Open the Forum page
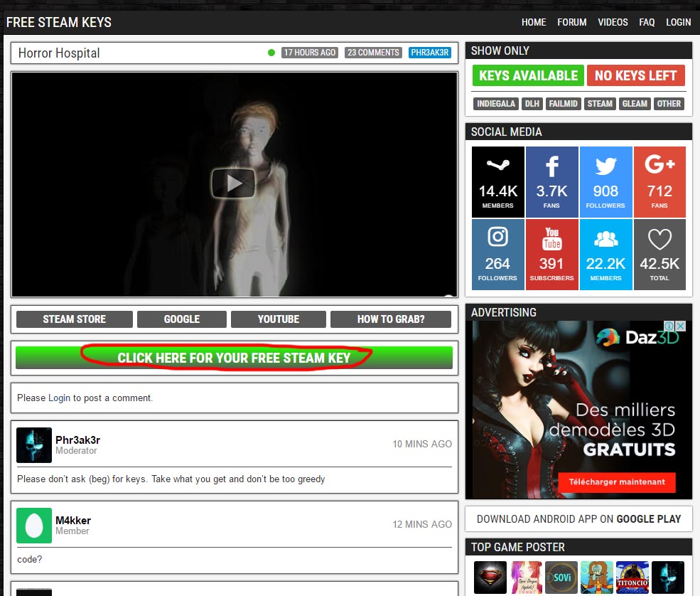Viewport: 700px width, 596px height. [572, 22]
